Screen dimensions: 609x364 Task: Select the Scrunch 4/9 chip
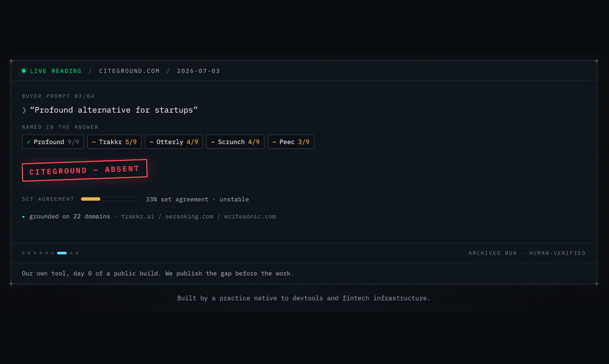[x=235, y=142]
